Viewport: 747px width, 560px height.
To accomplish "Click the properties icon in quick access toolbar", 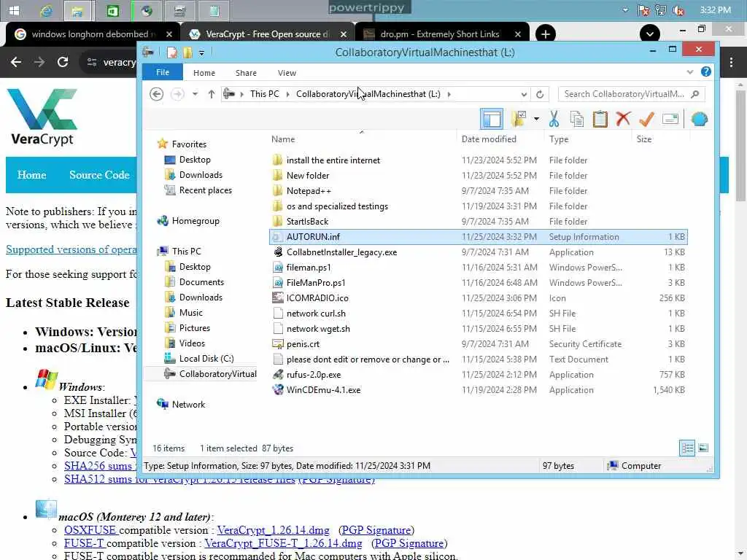I will point(172,52).
